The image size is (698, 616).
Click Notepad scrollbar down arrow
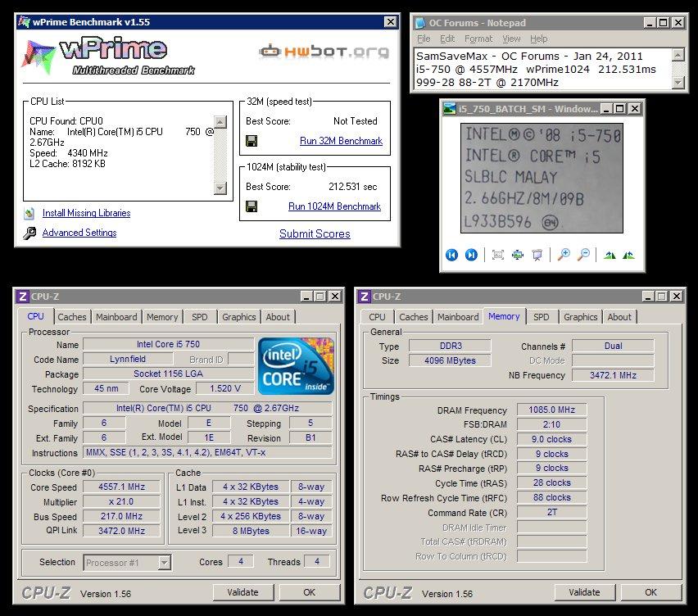(x=678, y=83)
